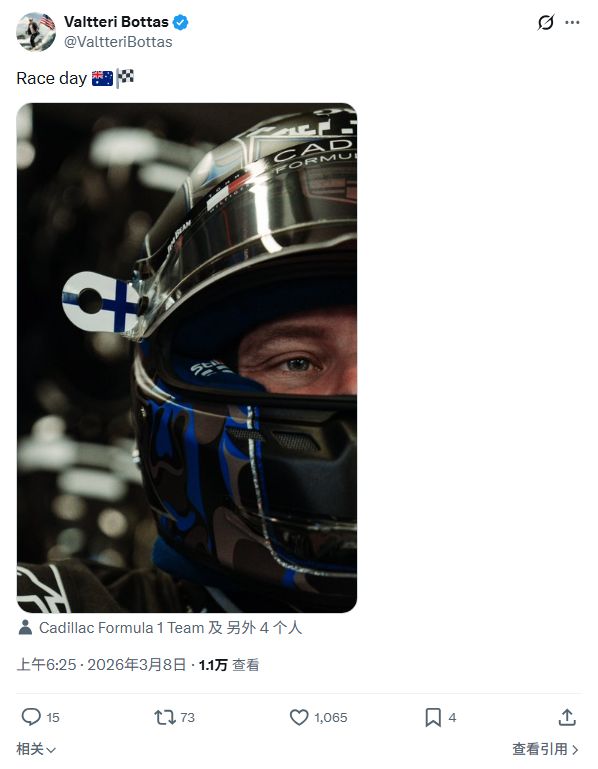Screen dimensions: 598x769
Task: Open 查看引用 quotes link
Action: 540,749
